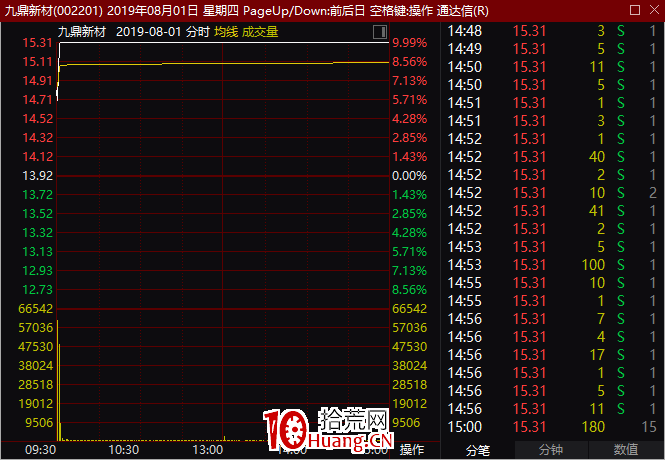Select the 14:56 tick row with volume 7
Viewport: 665px width, 460px height.
coord(553,319)
